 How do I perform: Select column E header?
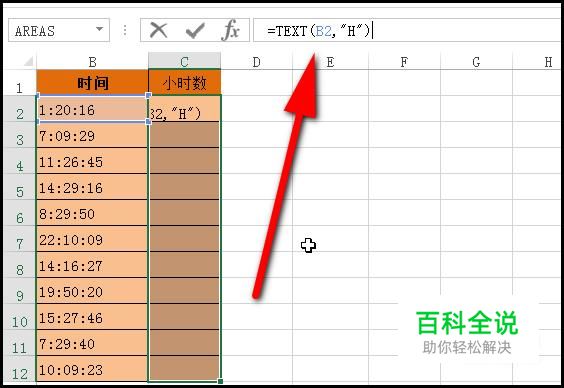330,61
